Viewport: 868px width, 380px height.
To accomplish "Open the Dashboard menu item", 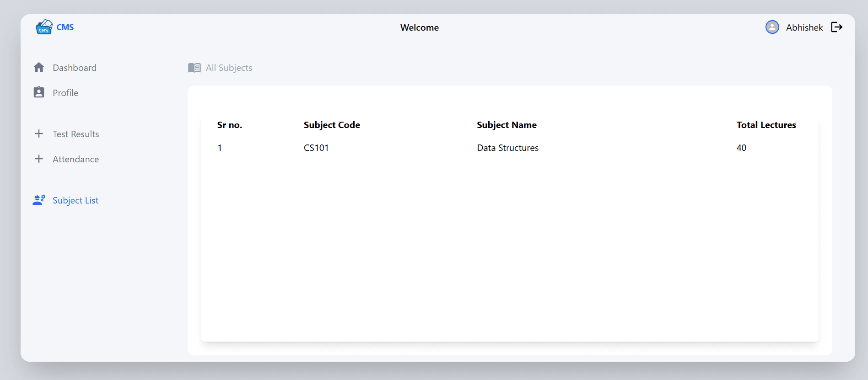I will pyautogui.click(x=75, y=68).
